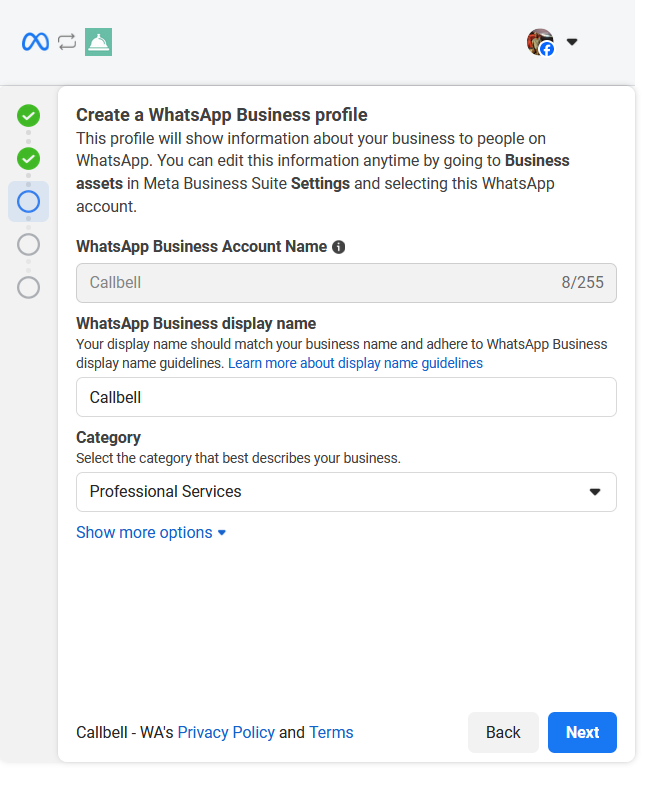Image resolution: width=657 pixels, height=788 pixels.
Task: Click the WhatsApp Business Account Name field
Action: (346, 283)
